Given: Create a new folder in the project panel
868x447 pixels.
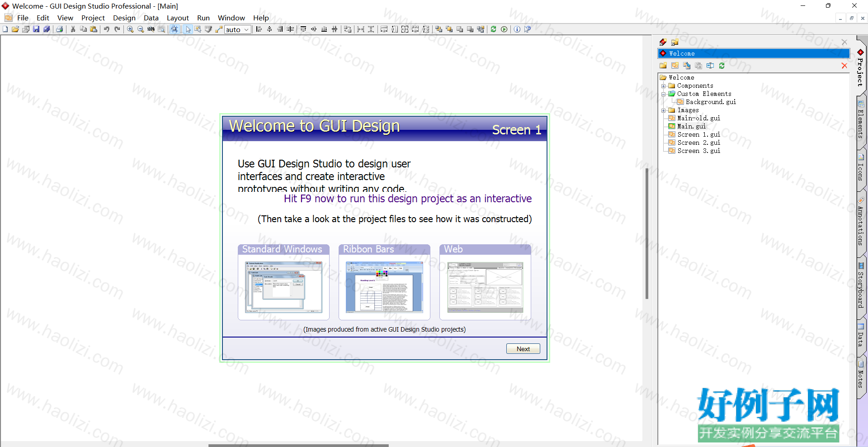Looking at the screenshot, I should [x=663, y=66].
